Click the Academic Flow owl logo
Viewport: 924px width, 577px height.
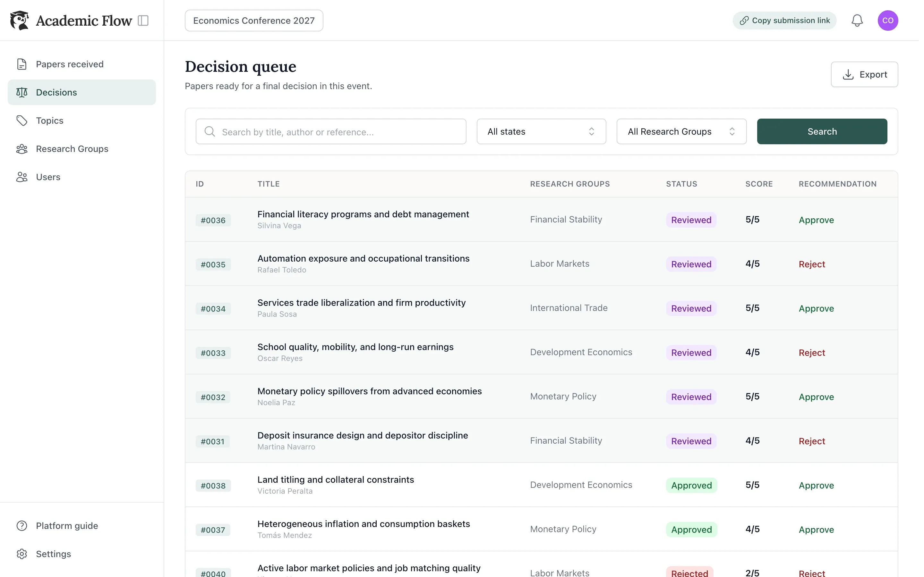pos(20,20)
